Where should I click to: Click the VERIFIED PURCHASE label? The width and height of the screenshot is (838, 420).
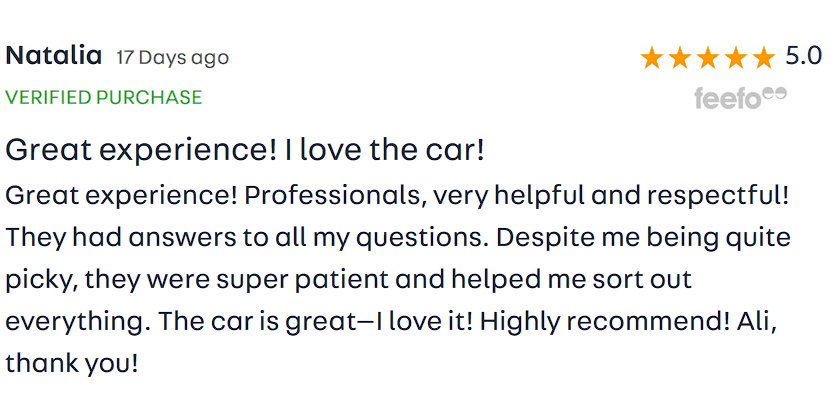point(104,98)
